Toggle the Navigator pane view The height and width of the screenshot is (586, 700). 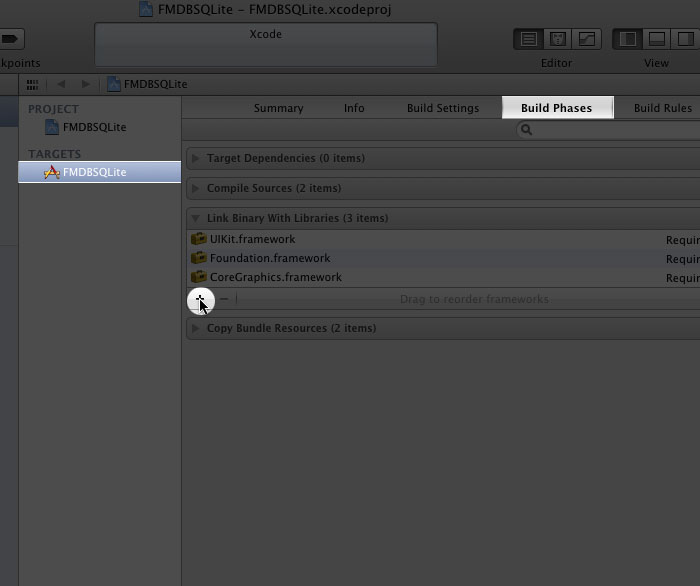click(x=627, y=39)
